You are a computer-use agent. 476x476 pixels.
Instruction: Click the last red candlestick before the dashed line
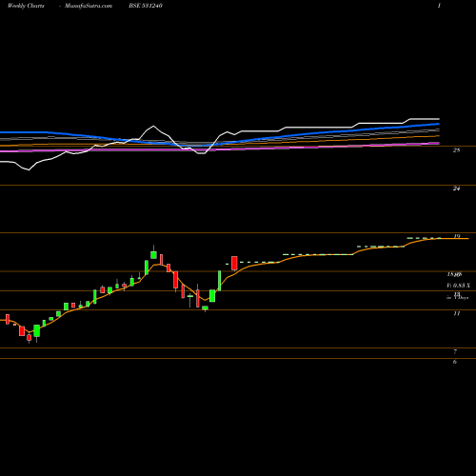coord(234,264)
